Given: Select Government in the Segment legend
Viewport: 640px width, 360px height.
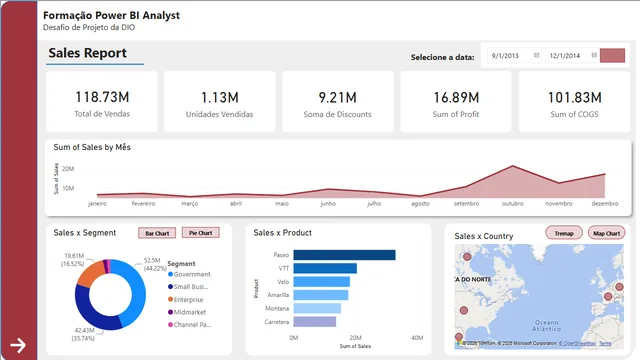Looking at the screenshot, I should (189, 274).
